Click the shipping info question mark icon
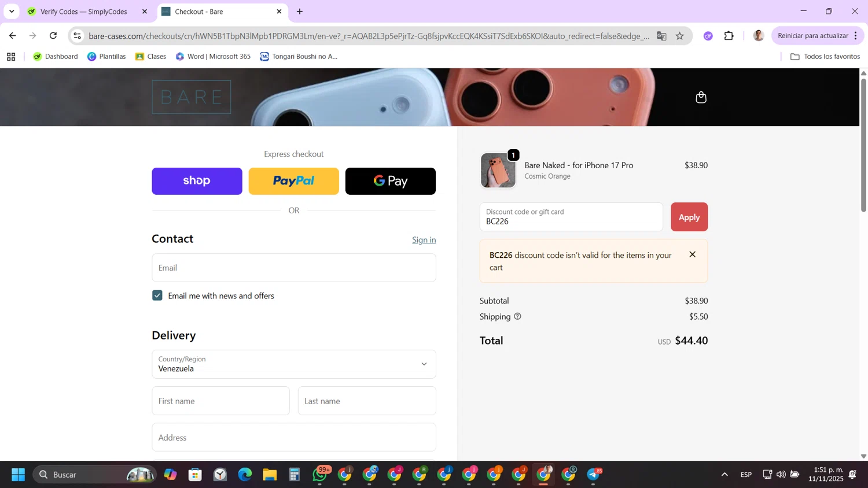868x488 pixels. [x=517, y=316]
